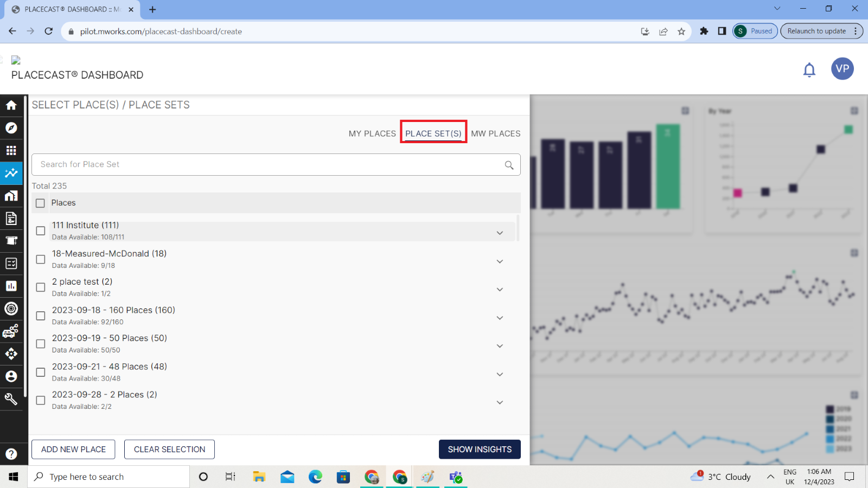This screenshot has height=488, width=868.
Task: Expand the 2 place test (2) row
Action: click(500, 290)
